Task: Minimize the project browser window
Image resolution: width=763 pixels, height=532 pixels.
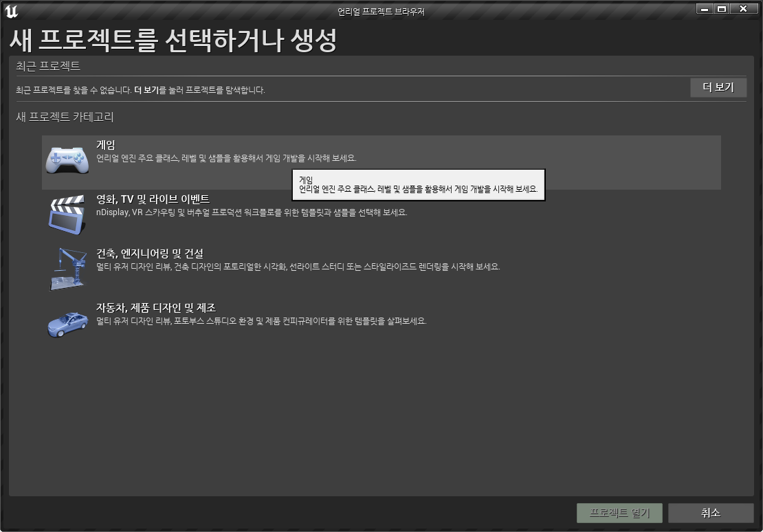Action: click(704, 9)
